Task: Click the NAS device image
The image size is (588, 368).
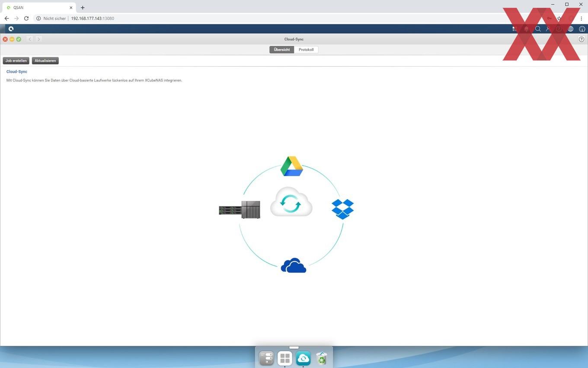Action: pos(240,210)
